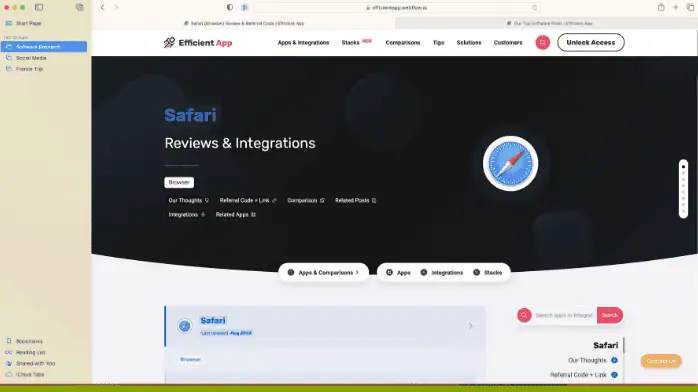Switch to the Our Top Software Picks tab
Image resolution: width=698 pixels, height=392 pixels.
click(x=549, y=23)
